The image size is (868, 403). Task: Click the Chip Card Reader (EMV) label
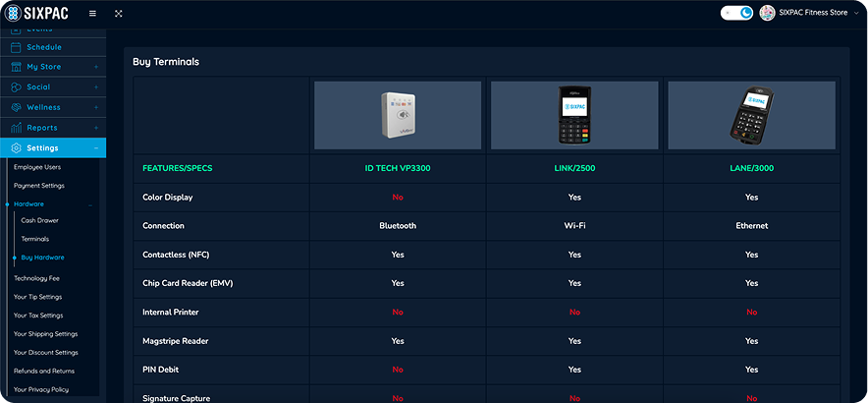pos(188,283)
